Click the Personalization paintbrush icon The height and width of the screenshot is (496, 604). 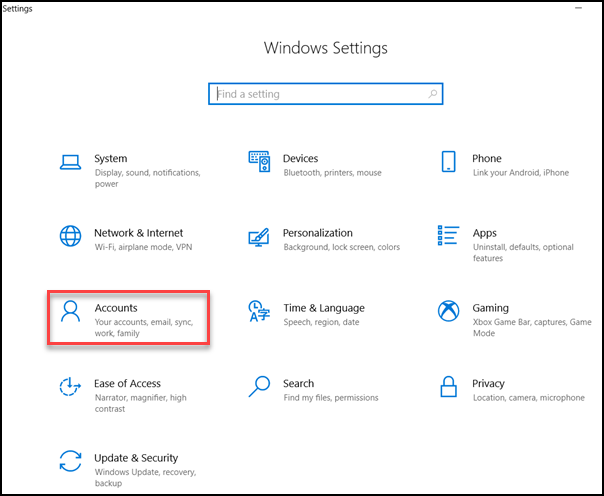[259, 237]
